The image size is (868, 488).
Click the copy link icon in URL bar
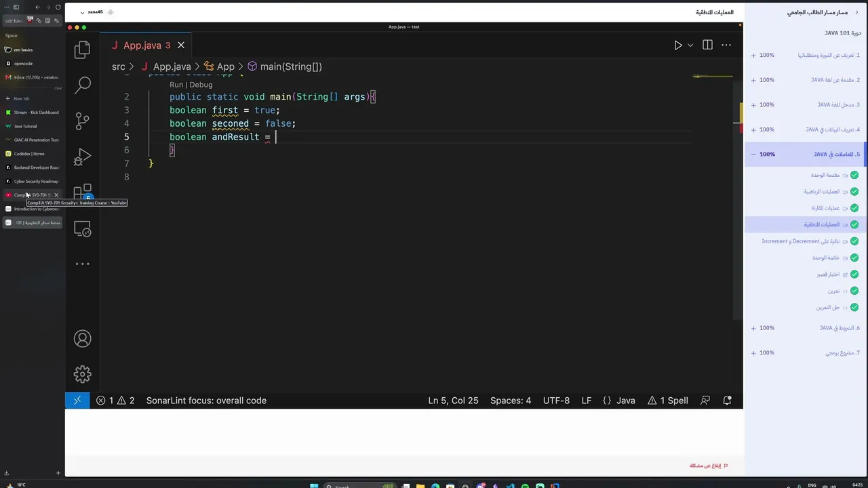(x=39, y=20)
